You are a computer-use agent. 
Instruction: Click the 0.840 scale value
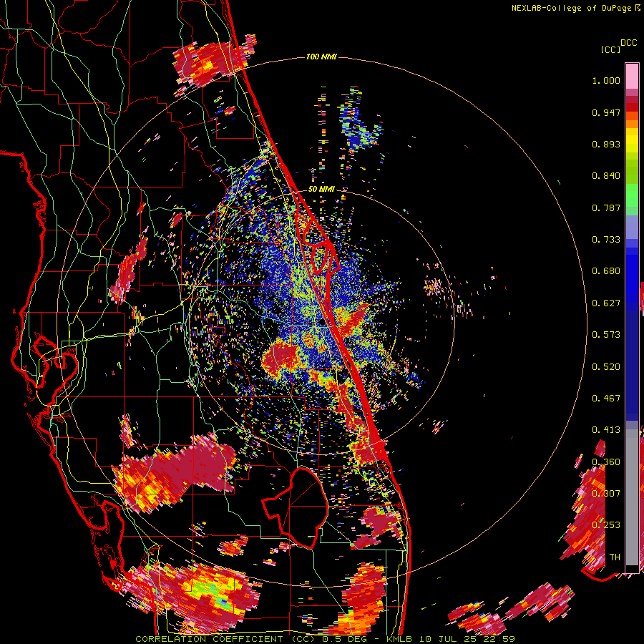coord(606,176)
